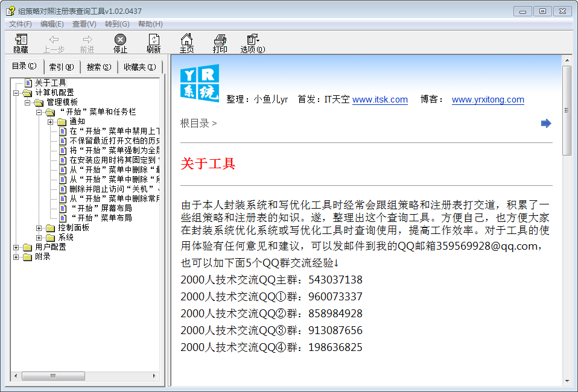The image size is (578, 392).
Task: Expand the 附录 tree node
Action: 16,257
